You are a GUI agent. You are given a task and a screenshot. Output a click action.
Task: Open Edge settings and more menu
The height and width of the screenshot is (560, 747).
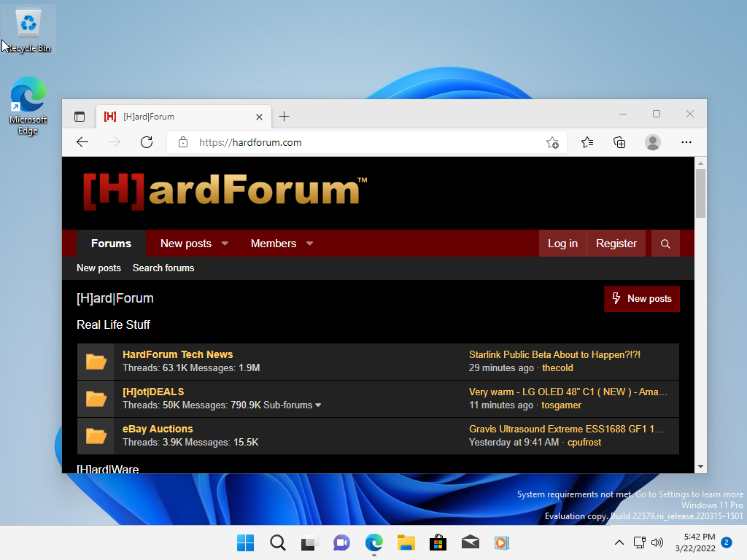click(x=686, y=142)
